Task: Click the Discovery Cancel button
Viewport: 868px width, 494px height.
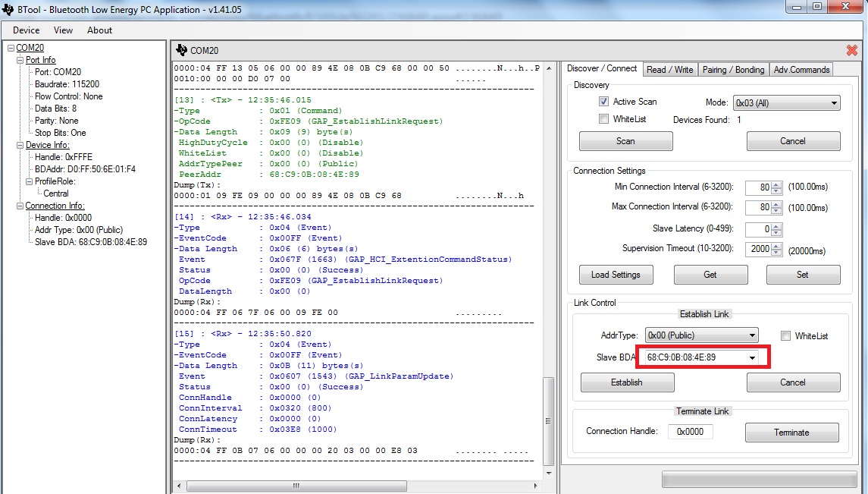Action: pos(793,141)
